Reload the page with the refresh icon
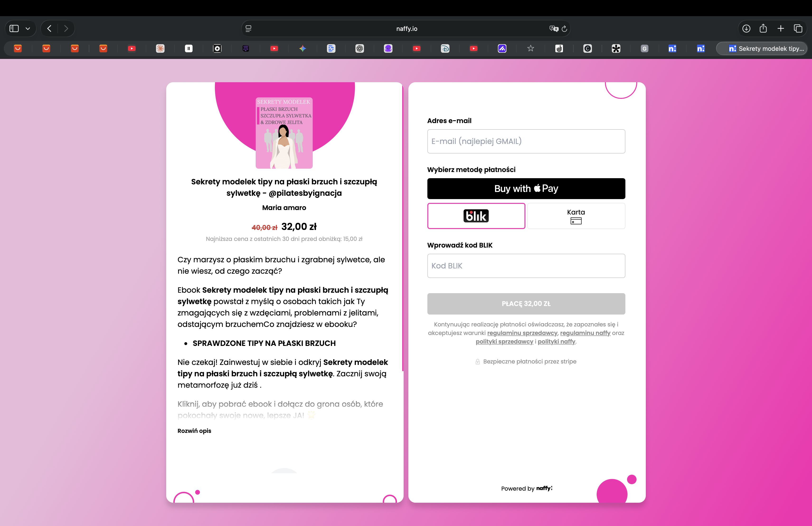Screen dimensions: 812x526 point(564,29)
